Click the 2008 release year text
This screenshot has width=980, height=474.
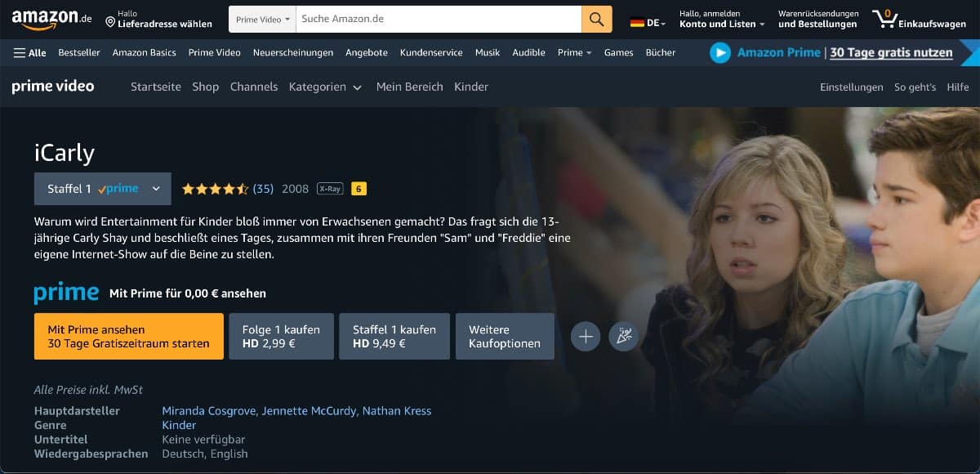(295, 189)
